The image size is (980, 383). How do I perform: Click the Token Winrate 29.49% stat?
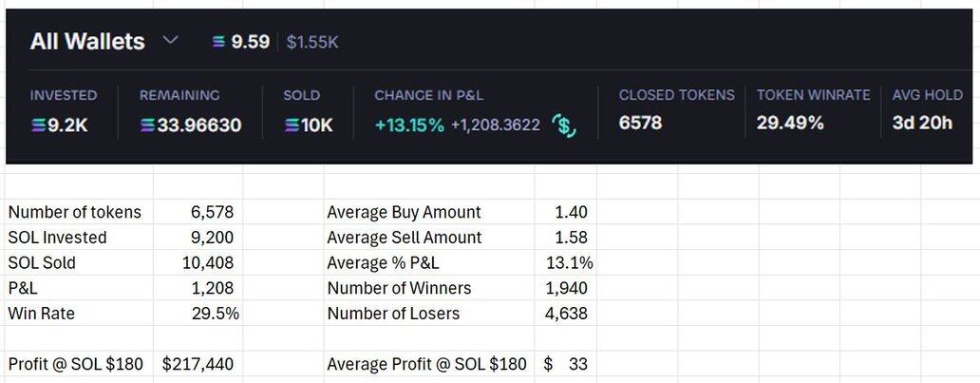[790, 123]
